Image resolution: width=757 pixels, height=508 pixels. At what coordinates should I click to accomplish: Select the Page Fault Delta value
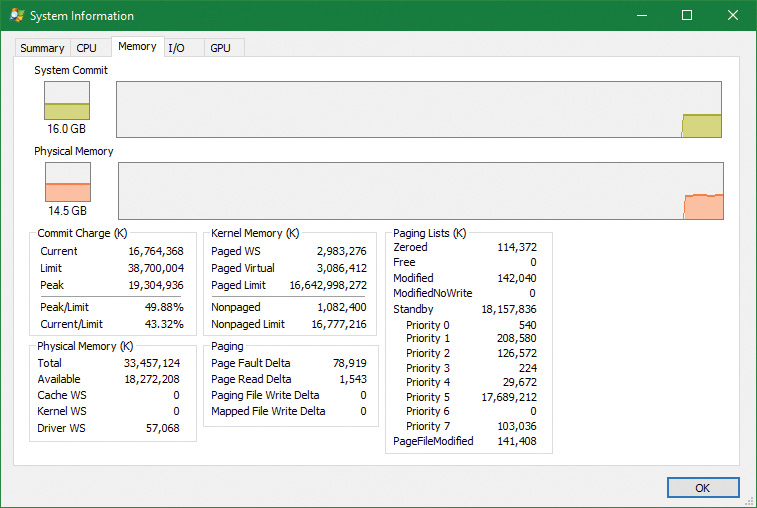[x=348, y=363]
